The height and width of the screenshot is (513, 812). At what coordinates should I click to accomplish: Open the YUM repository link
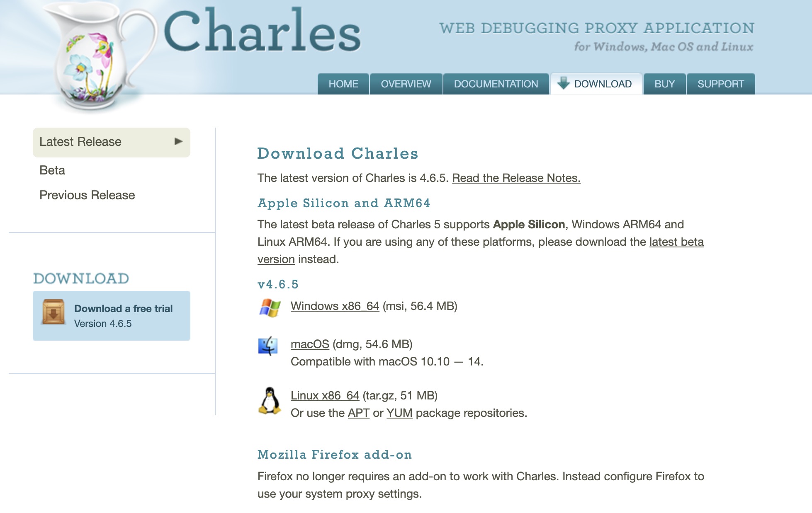click(x=399, y=413)
